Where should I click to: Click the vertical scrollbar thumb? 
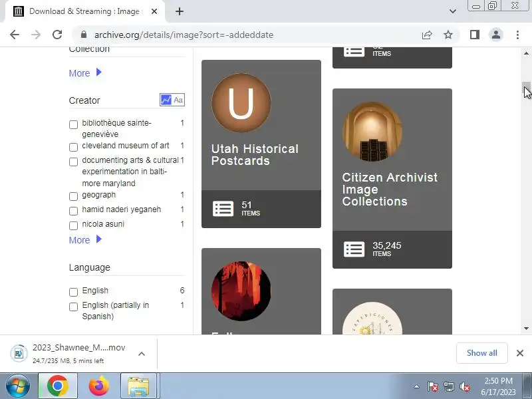coord(526,88)
